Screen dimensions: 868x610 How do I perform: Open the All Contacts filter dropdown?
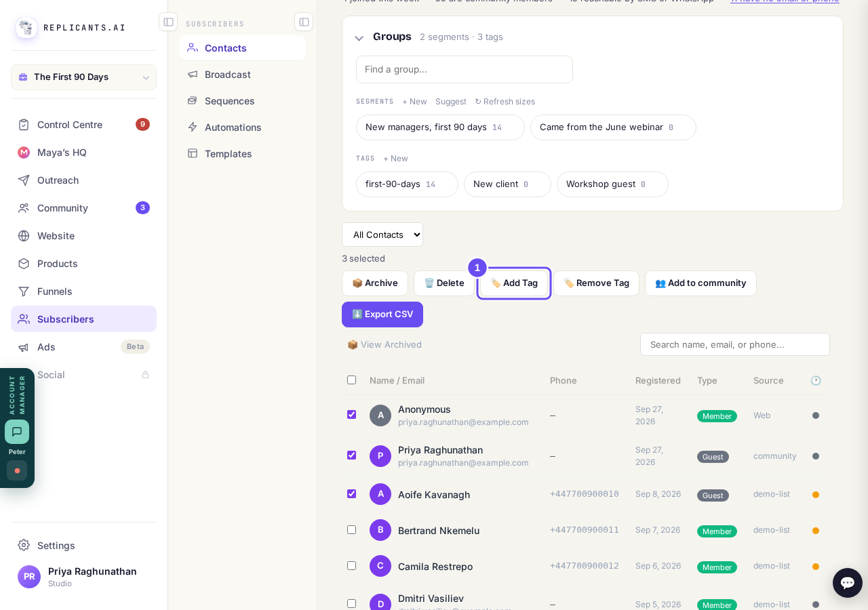tap(382, 235)
